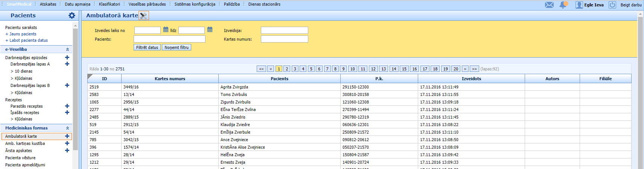Click plus icon beside Darbnespējas epizodes
This screenshot has height=169, width=644.
click(67, 58)
